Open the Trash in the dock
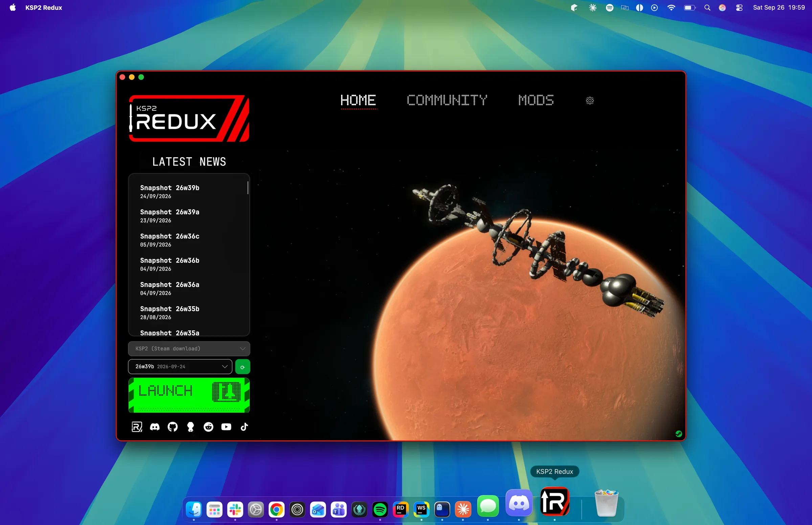 [x=606, y=503]
